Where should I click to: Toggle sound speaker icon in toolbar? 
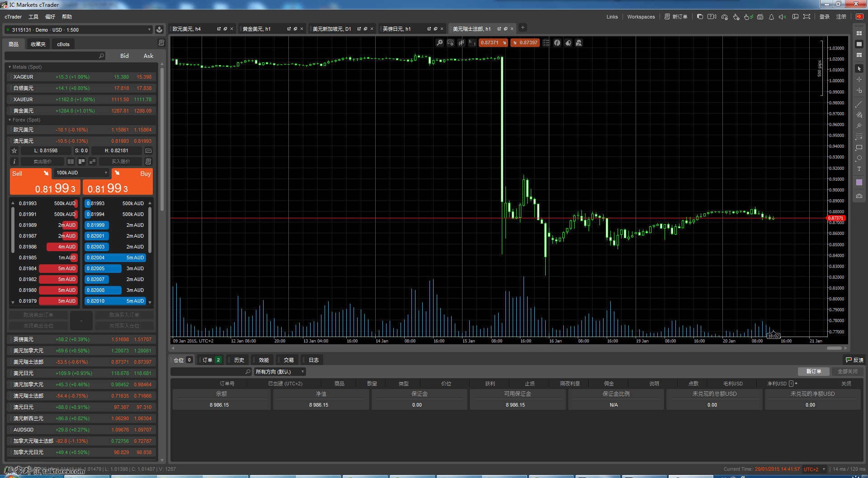point(782,17)
